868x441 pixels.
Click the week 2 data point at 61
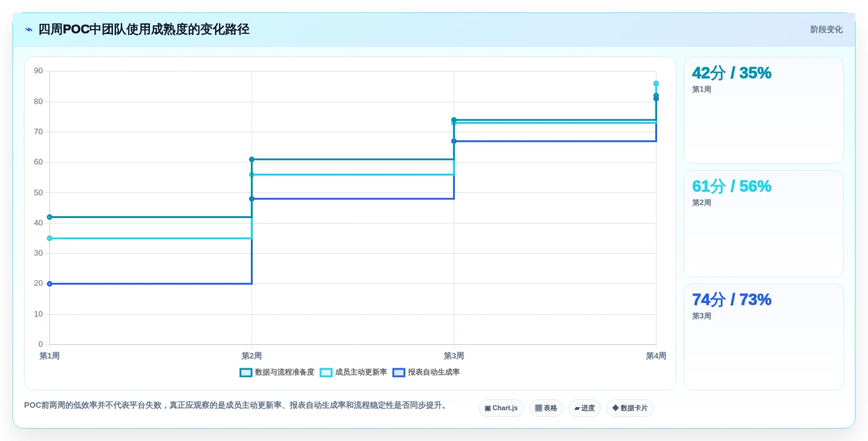252,160
